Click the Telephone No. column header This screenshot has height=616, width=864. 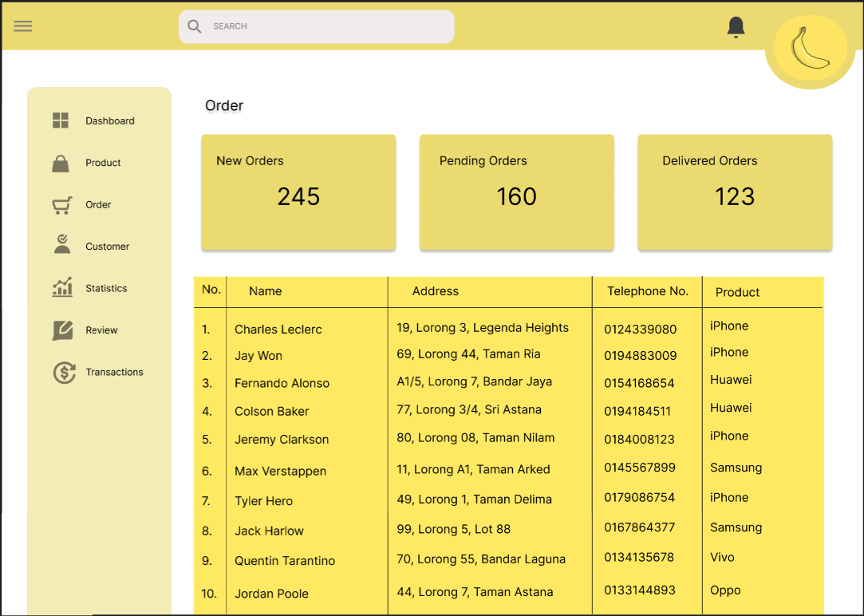coord(647,291)
